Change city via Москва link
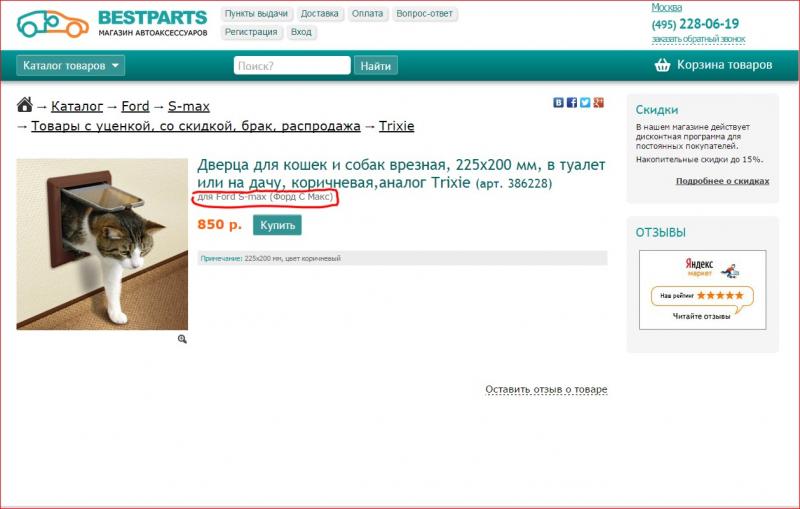The image size is (800, 509). (x=666, y=8)
